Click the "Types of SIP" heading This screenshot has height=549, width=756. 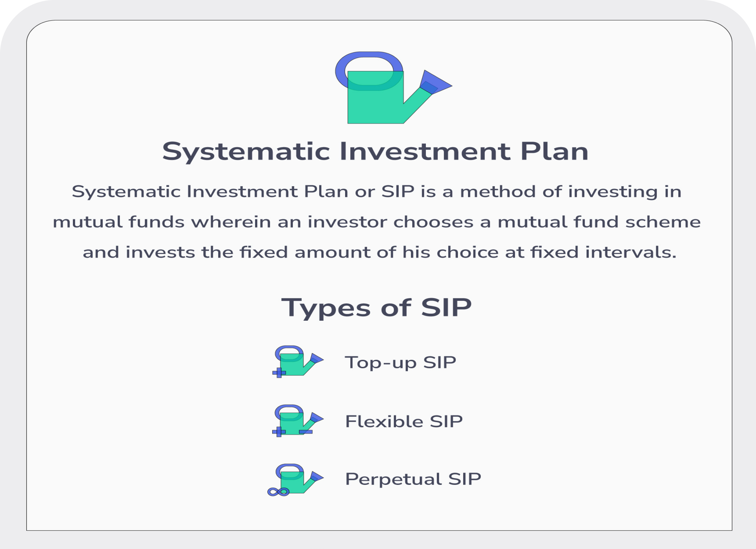point(376,307)
